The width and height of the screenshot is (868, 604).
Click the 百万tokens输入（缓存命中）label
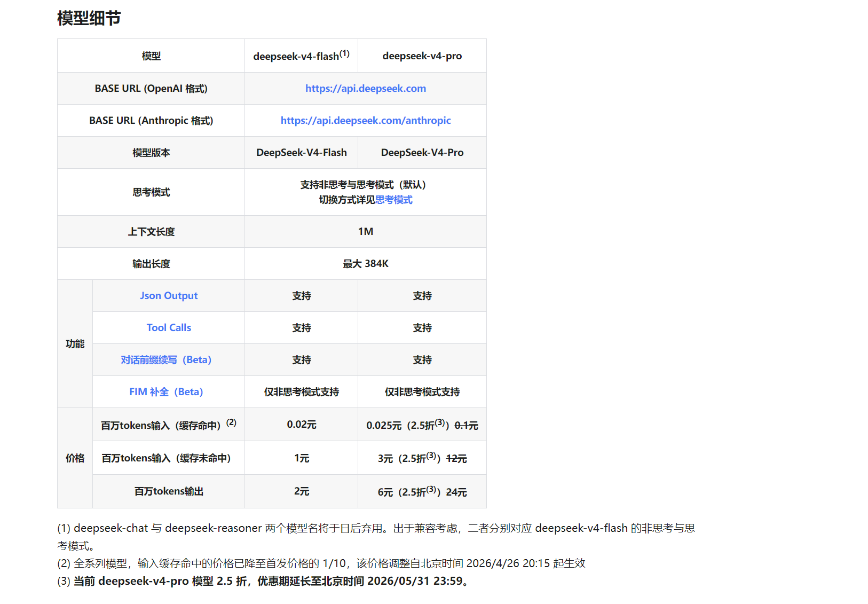pos(169,425)
